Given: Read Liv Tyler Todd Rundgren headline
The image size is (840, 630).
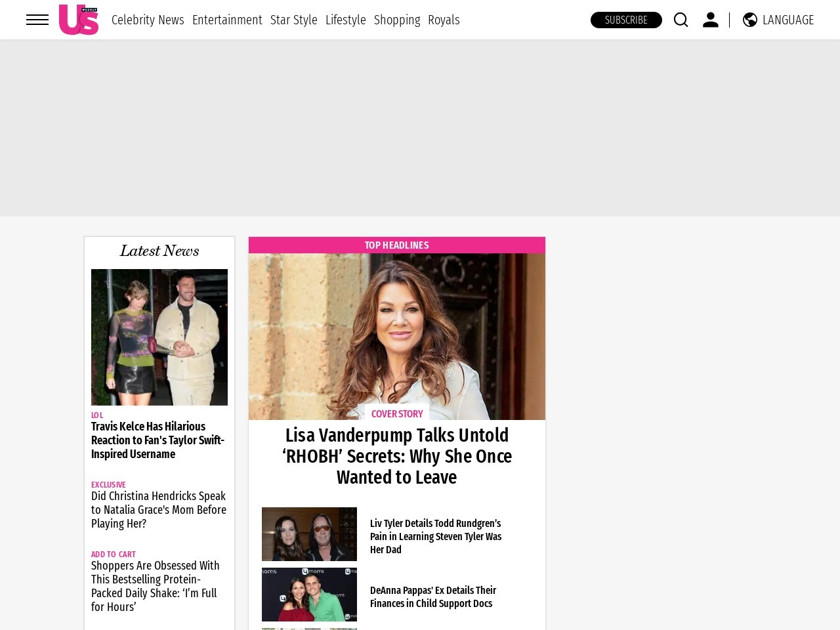Looking at the screenshot, I should click(x=436, y=536).
